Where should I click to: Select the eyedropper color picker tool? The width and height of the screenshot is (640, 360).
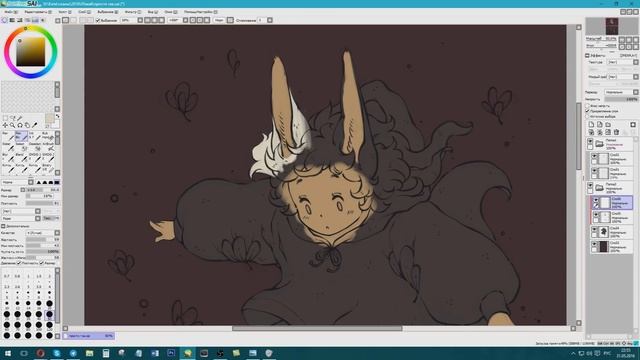pos(35,125)
